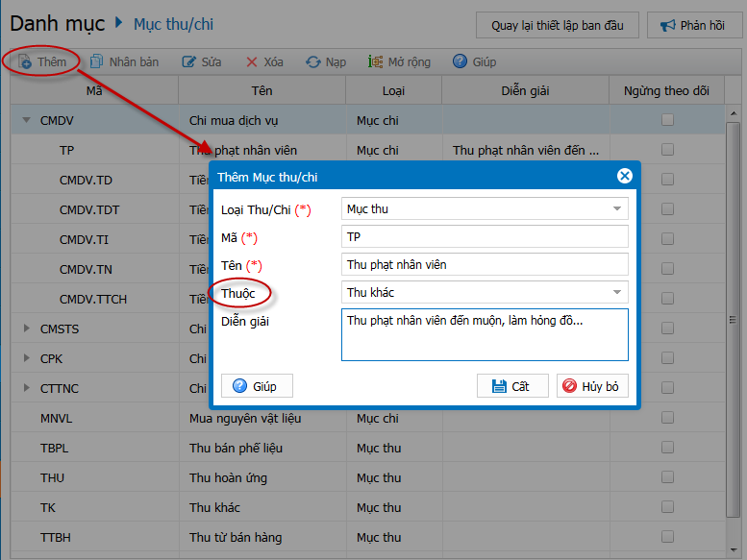747x560 pixels.
Task: Click the Cất save button
Action: point(512,386)
